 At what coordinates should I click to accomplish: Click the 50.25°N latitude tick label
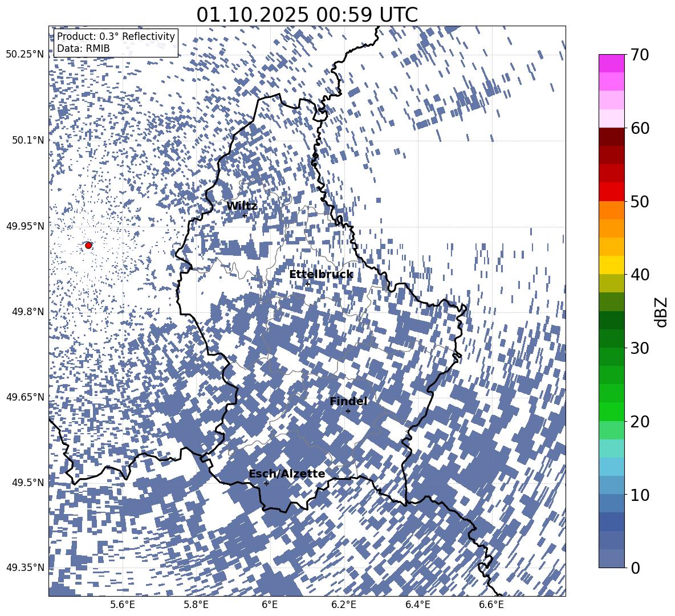tap(25, 55)
